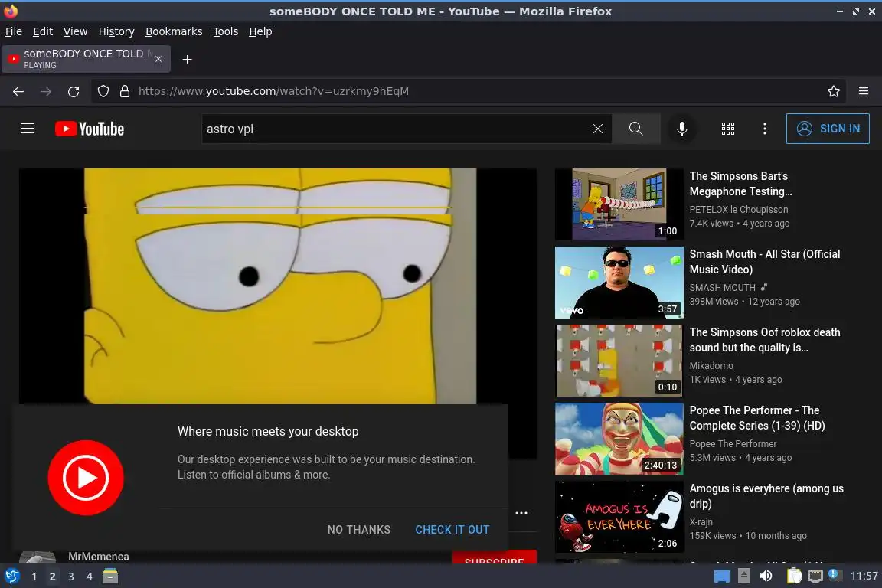Open the volume speaker tray icon
This screenshot has height=588, width=882.
pyautogui.click(x=766, y=577)
